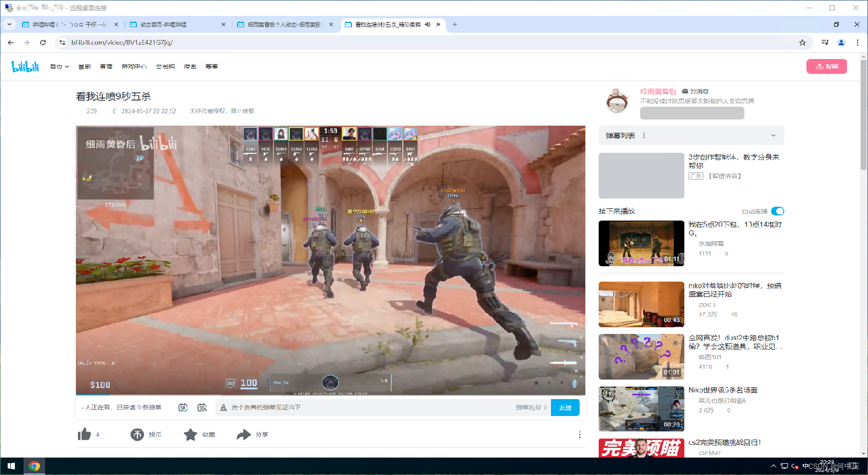This screenshot has height=475, width=868.
Task: Open Niko世界级5杀名场面 video title
Action: tap(723, 390)
